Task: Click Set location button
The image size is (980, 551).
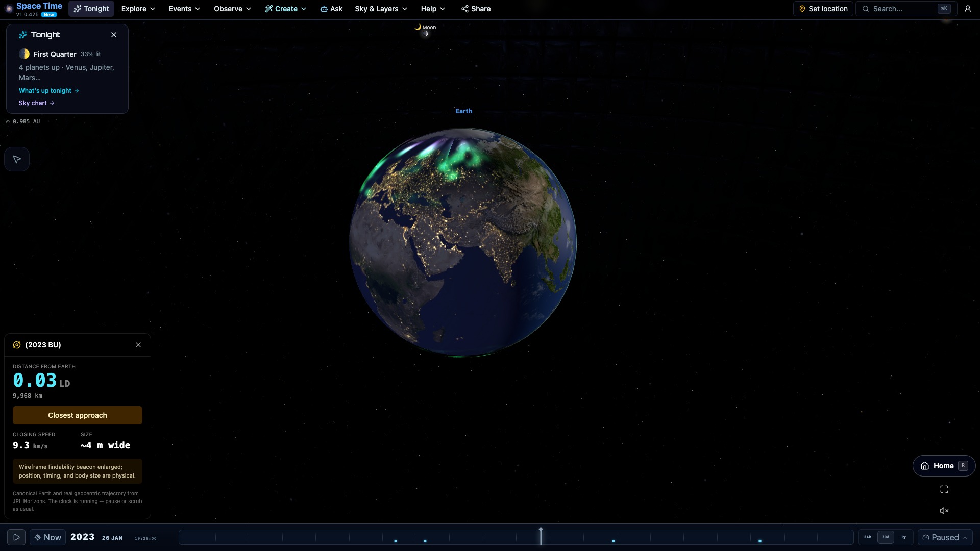Action: [823, 9]
